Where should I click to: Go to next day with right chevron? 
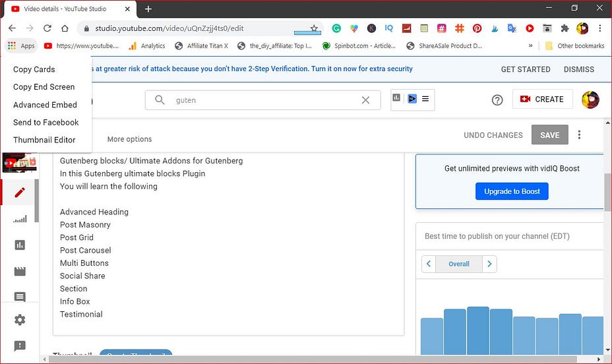click(x=489, y=264)
